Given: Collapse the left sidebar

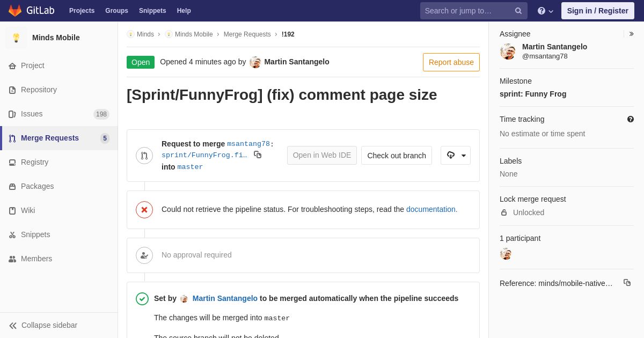Looking at the screenshot, I should point(43,325).
